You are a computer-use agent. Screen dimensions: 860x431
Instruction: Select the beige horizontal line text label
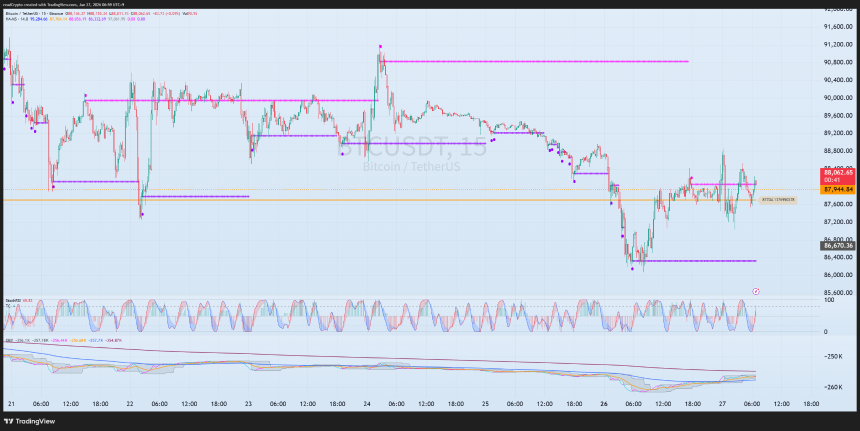coord(778,200)
